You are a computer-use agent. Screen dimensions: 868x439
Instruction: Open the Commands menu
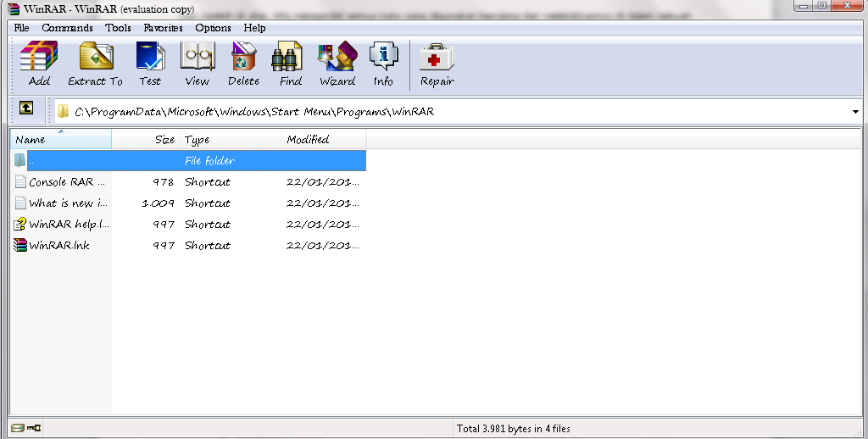68,28
